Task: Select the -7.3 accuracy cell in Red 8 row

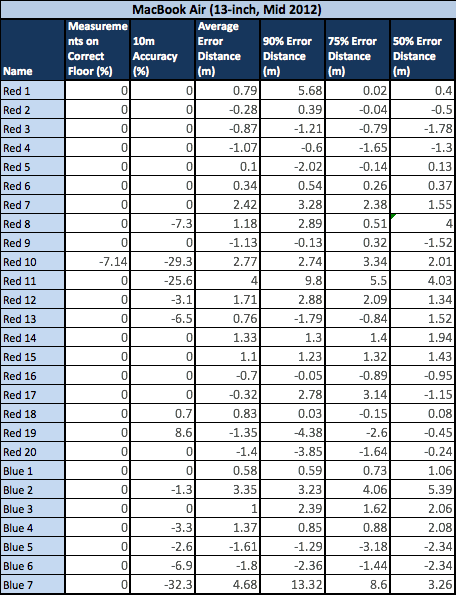Action: (162, 224)
